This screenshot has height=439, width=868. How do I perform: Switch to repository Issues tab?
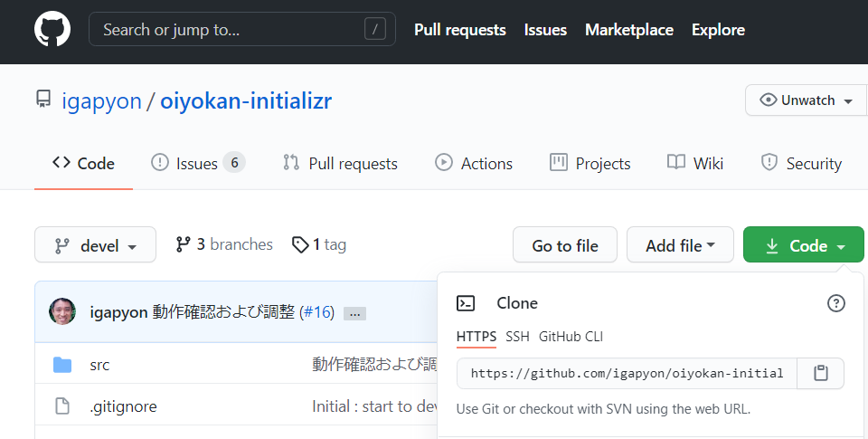pyautogui.click(x=198, y=164)
